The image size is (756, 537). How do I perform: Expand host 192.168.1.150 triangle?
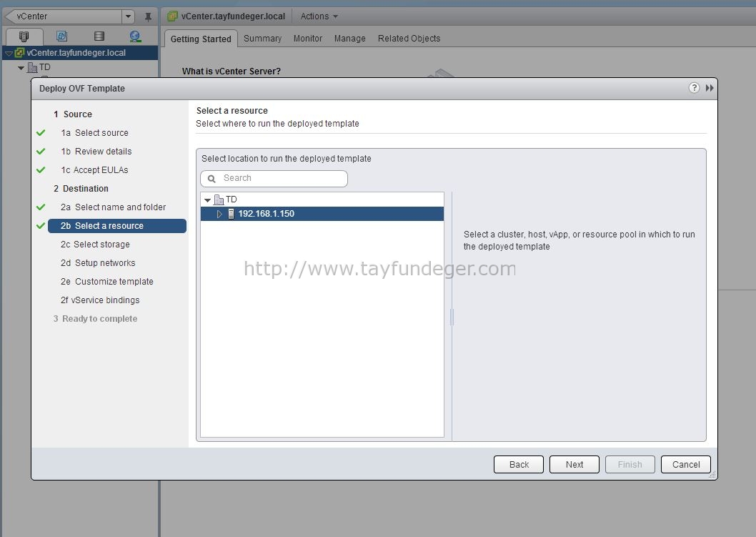(219, 214)
